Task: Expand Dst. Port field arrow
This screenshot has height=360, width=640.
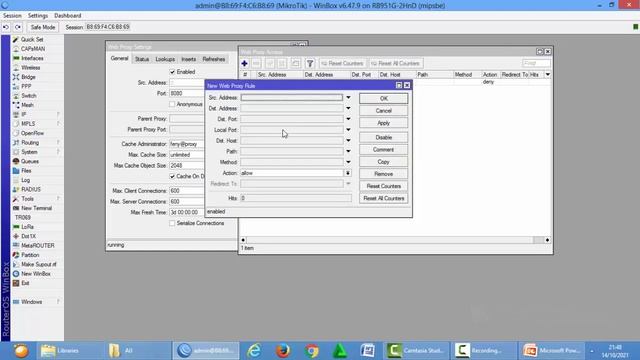Action: (348, 119)
